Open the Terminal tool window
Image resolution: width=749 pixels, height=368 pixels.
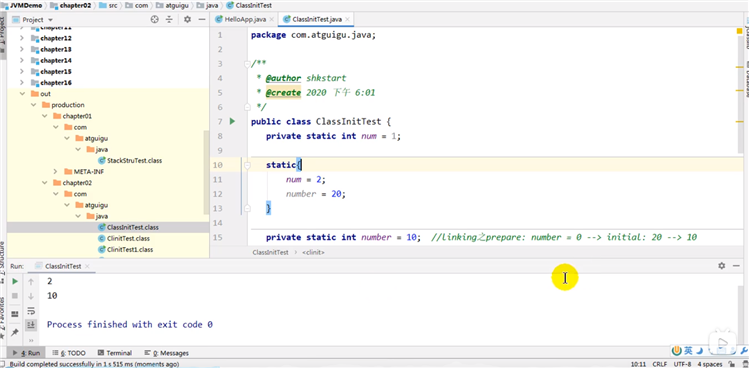115,353
